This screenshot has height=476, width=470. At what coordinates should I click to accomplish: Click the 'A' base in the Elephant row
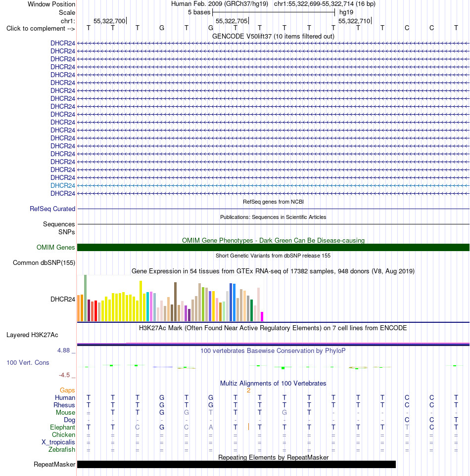pyautogui.click(x=211, y=428)
